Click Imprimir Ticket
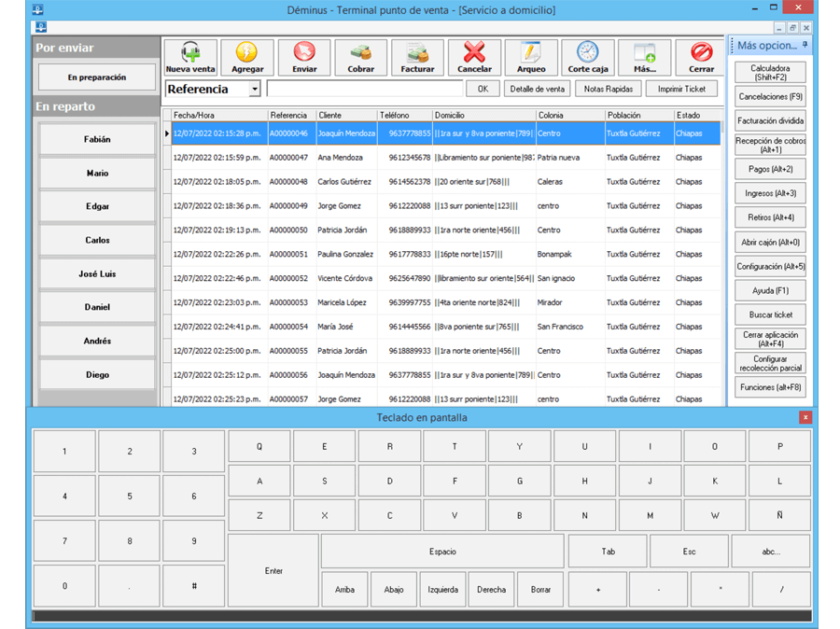This screenshot has width=840, height=629. point(681,89)
